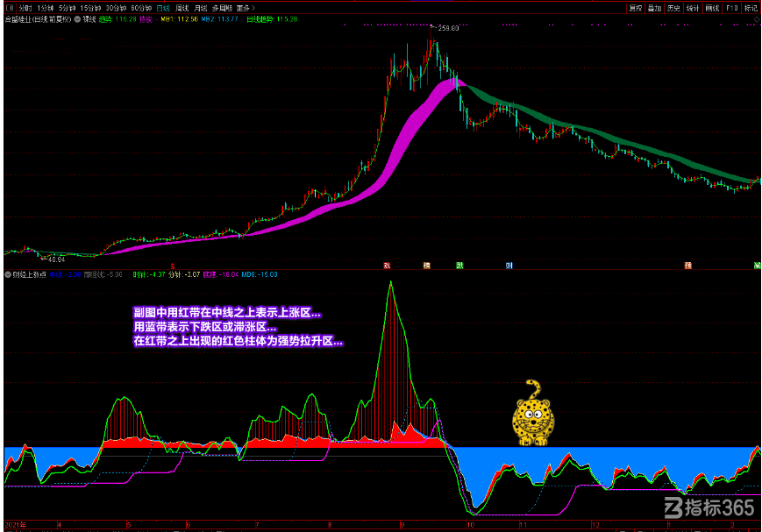Image resolution: width=762 pixels, height=532 pixels.
Task: Click annotation line 副图中用红带在中线之上表示上涨区
Action: point(227,312)
